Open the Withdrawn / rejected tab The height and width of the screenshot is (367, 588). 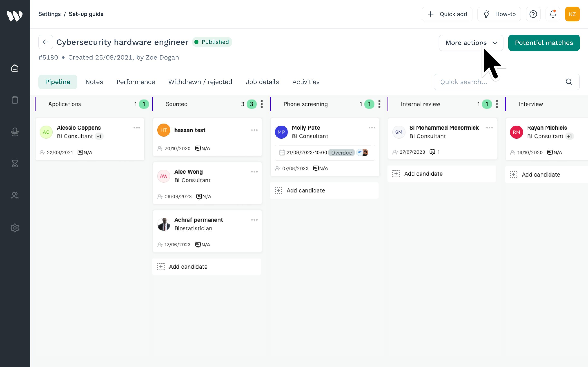pos(200,82)
